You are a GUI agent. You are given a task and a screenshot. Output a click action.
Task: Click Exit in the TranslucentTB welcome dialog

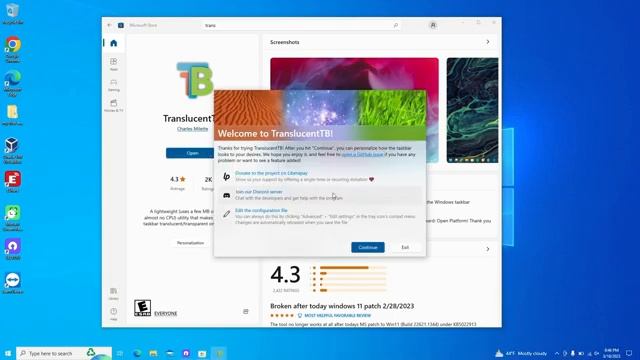click(x=405, y=247)
